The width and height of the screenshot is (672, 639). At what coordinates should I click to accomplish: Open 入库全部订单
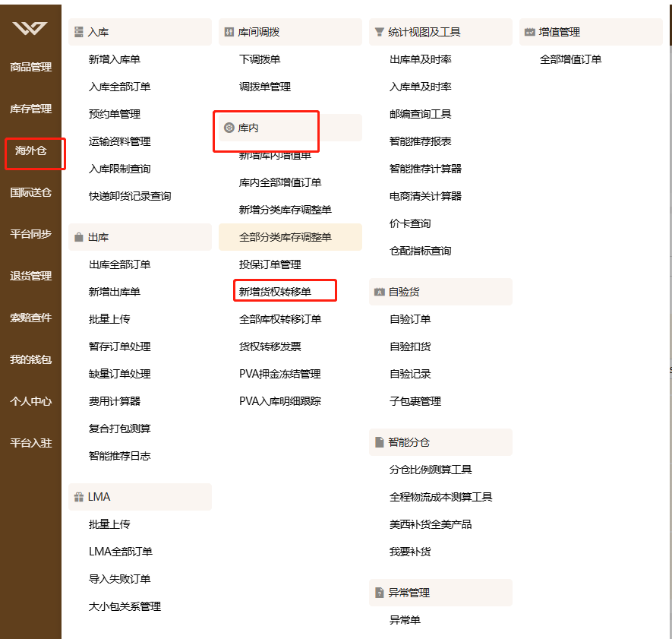tap(119, 87)
